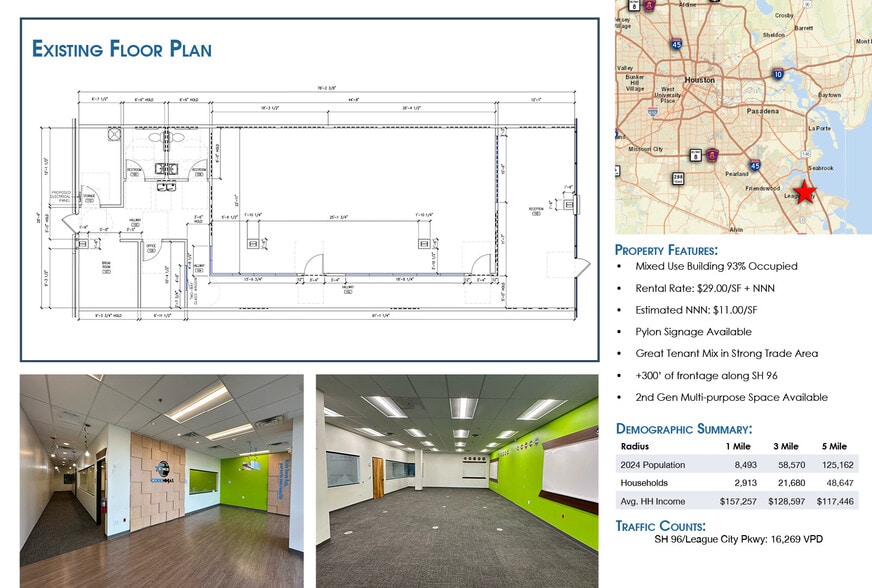Click the I-10 highway shield east of Houston

click(778, 72)
